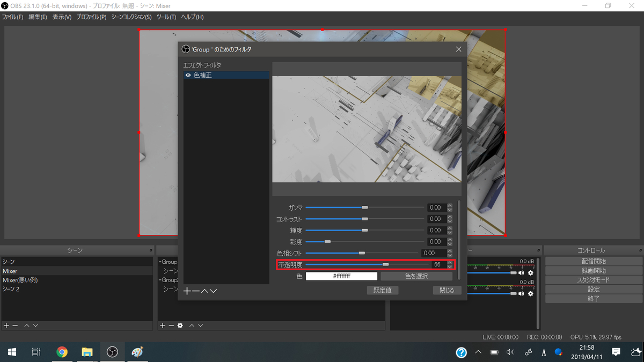Open the 編集(E) menu
Screen dimensions: 644x362
pos(38,17)
